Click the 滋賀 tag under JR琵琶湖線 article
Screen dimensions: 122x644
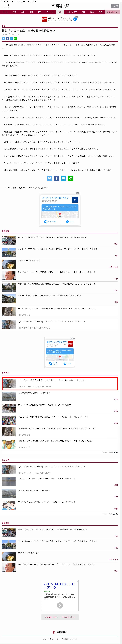116,485
